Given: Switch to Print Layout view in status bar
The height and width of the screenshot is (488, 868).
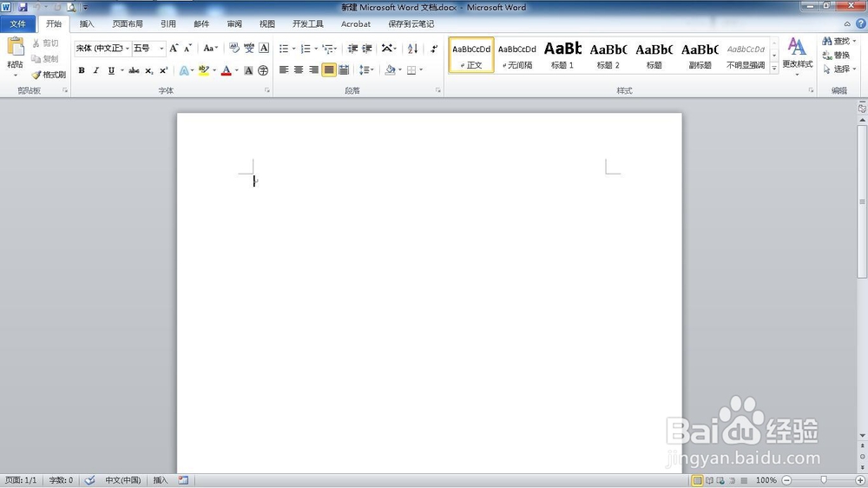Looking at the screenshot, I should tap(697, 480).
